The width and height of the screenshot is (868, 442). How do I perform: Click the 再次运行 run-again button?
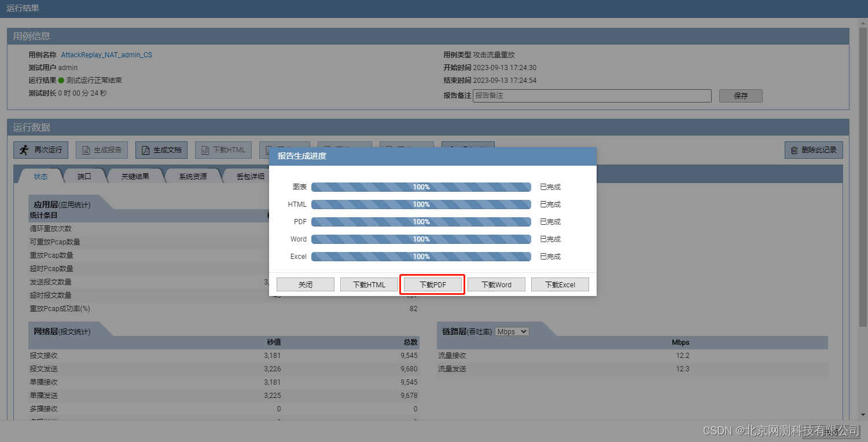(x=41, y=150)
